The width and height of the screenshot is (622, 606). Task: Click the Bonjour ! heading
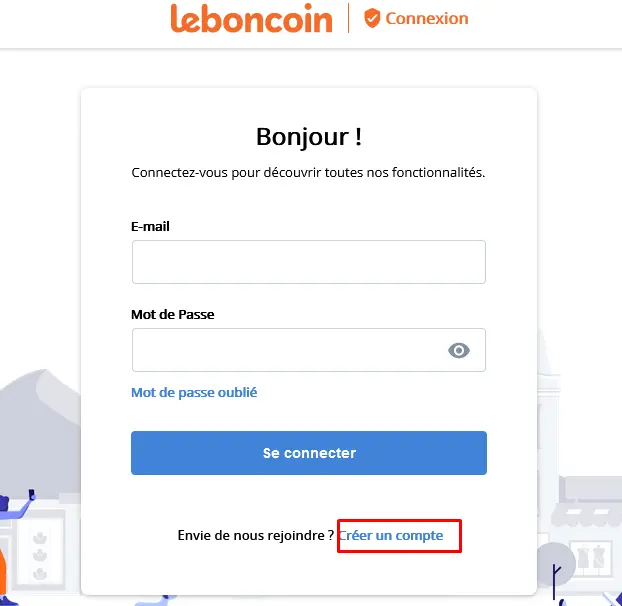pos(309,137)
